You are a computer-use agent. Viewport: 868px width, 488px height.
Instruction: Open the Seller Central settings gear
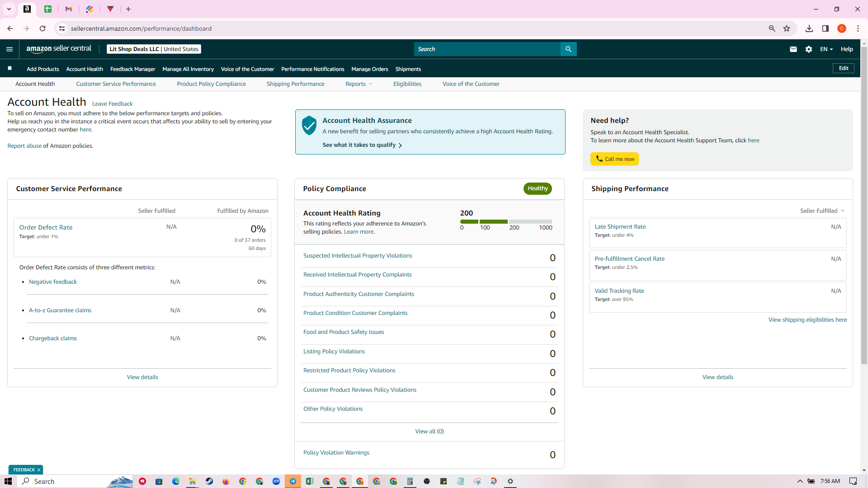click(x=809, y=49)
